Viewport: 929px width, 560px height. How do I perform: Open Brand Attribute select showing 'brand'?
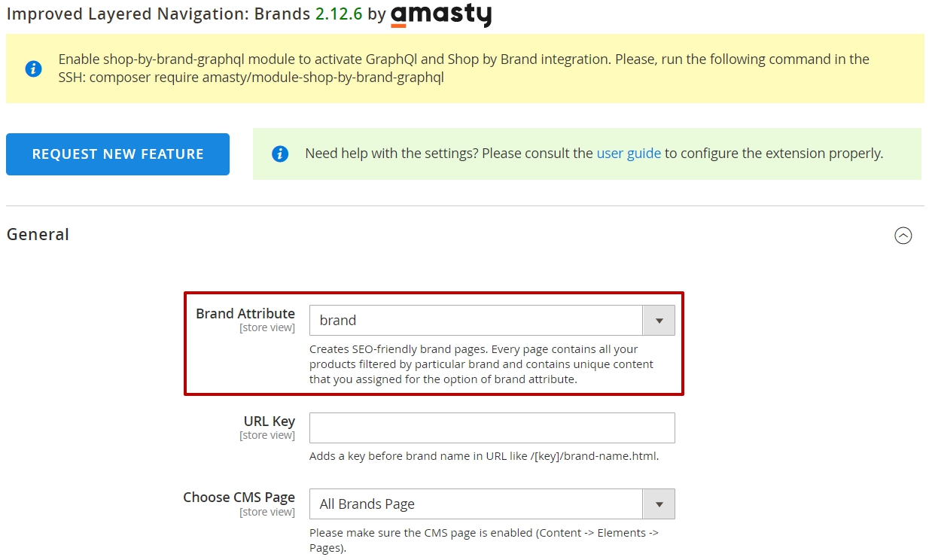(x=492, y=320)
